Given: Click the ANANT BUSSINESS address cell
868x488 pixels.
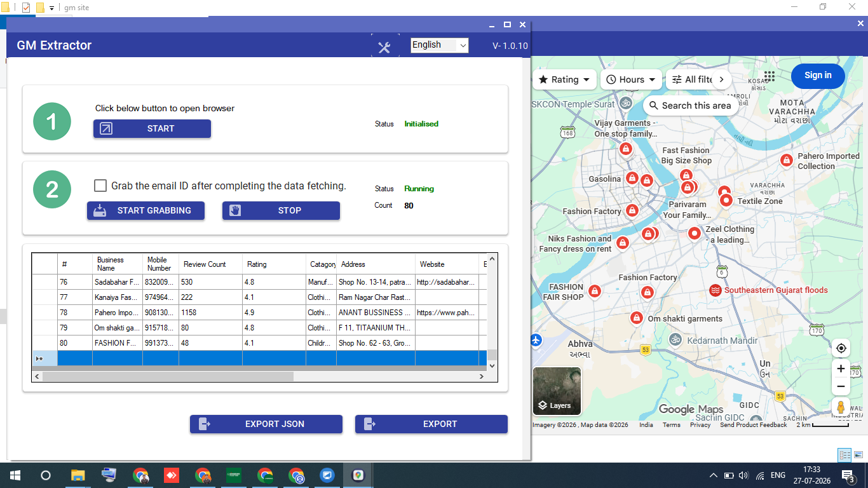Looking at the screenshot, I should 376,313.
